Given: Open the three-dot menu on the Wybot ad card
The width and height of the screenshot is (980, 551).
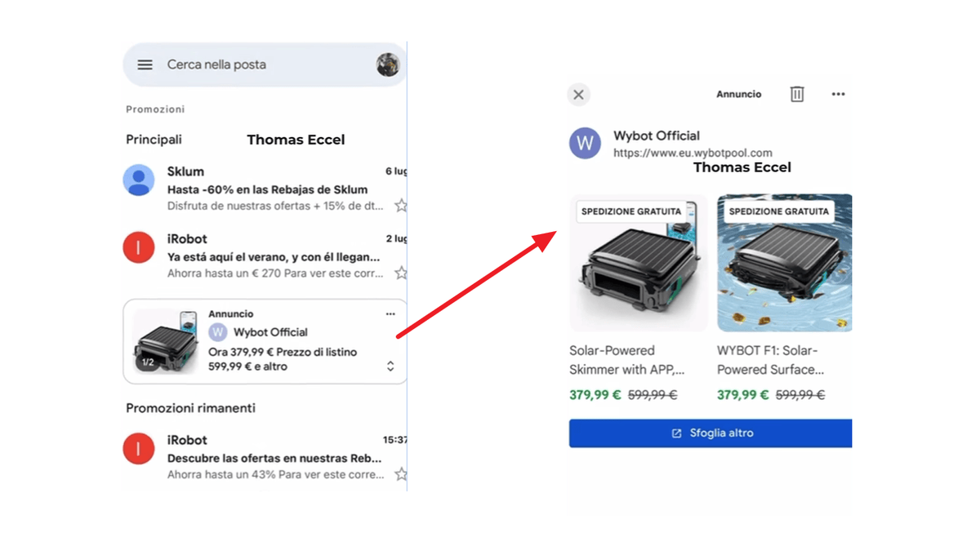Looking at the screenshot, I should click(x=390, y=313).
